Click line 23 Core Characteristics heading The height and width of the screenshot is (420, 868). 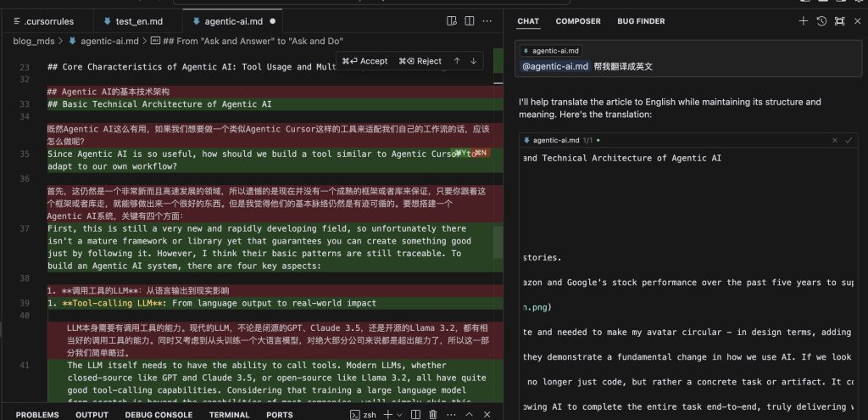click(x=192, y=67)
